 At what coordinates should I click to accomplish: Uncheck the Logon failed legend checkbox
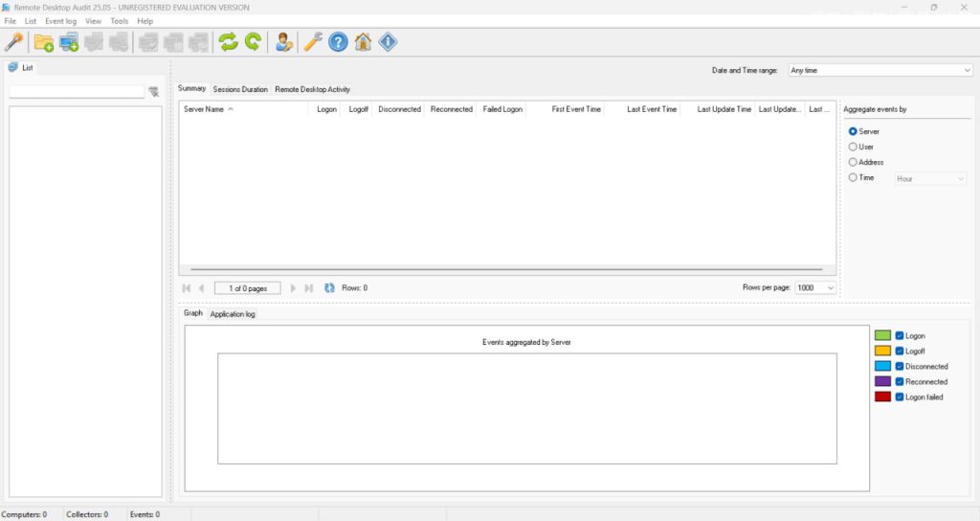900,397
